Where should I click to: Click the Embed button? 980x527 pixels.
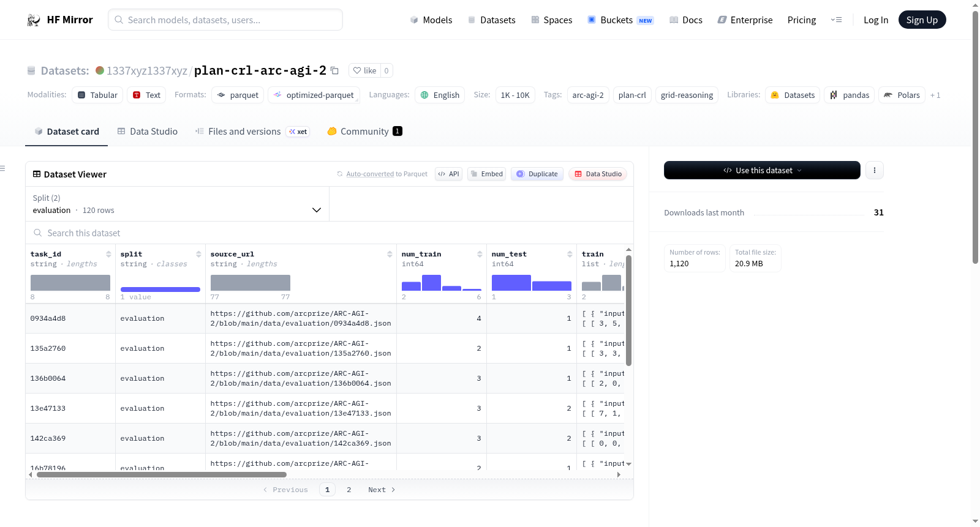(486, 174)
